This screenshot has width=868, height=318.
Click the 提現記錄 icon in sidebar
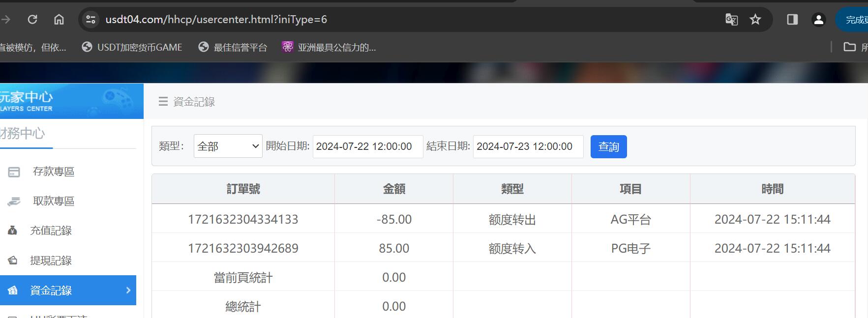coord(13,260)
